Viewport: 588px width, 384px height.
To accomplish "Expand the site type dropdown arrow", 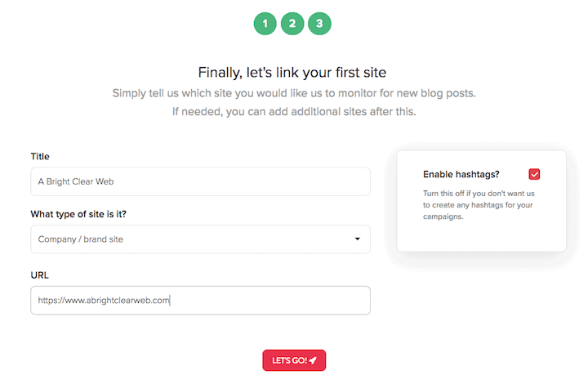I will click(357, 239).
